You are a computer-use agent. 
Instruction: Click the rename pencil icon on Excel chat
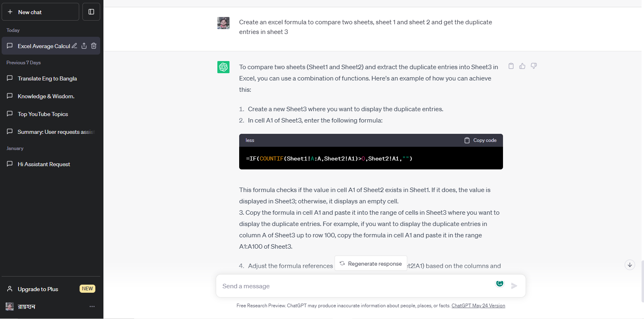click(x=74, y=46)
